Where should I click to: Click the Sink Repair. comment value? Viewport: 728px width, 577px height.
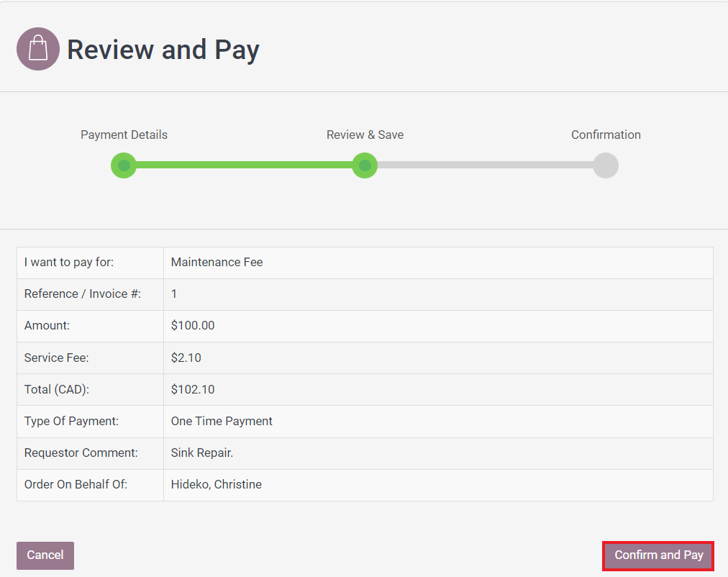tap(202, 453)
